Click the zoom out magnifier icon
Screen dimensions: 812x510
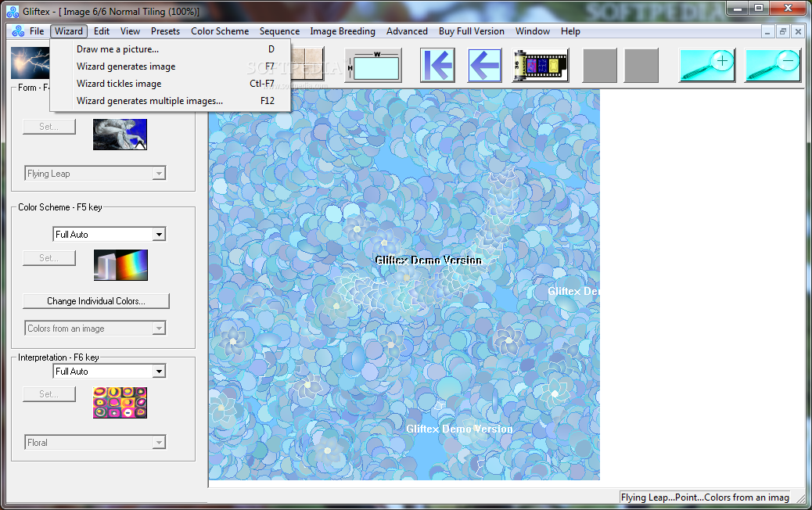coord(773,65)
